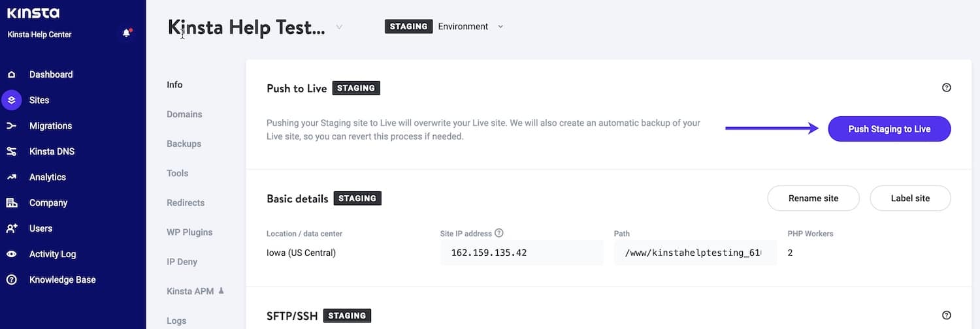Select the Info tab
The width and height of the screenshot is (980, 329).
[174, 85]
